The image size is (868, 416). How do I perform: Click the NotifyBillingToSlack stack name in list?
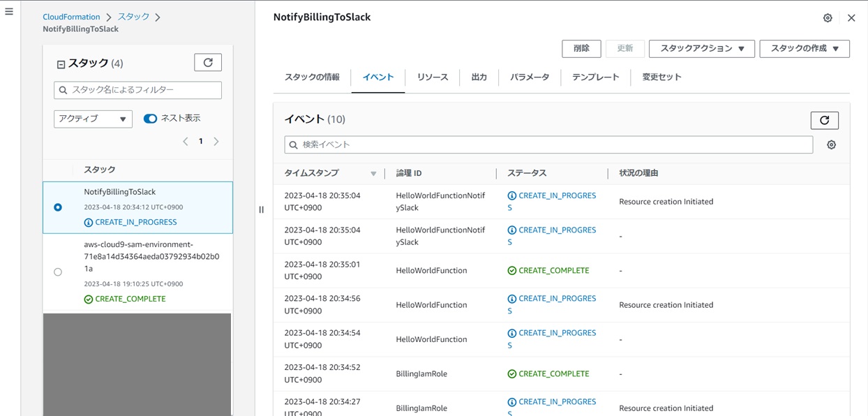click(120, 192)
